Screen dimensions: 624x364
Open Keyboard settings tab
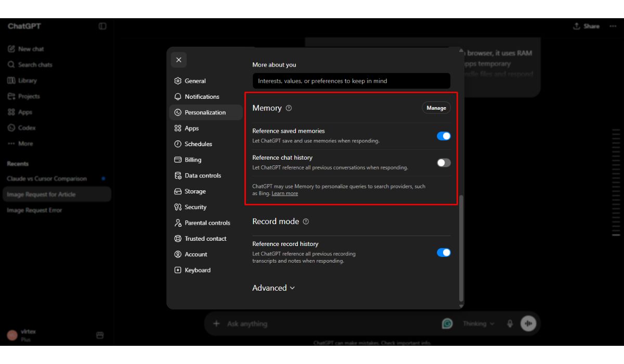click(205, 270)
